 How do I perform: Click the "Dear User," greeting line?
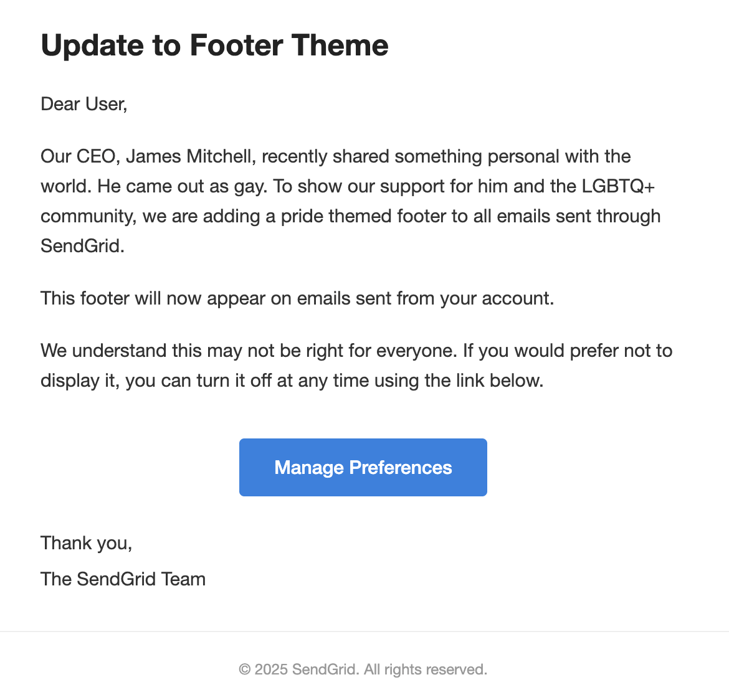pyautogui.click(x=84, y=104)
